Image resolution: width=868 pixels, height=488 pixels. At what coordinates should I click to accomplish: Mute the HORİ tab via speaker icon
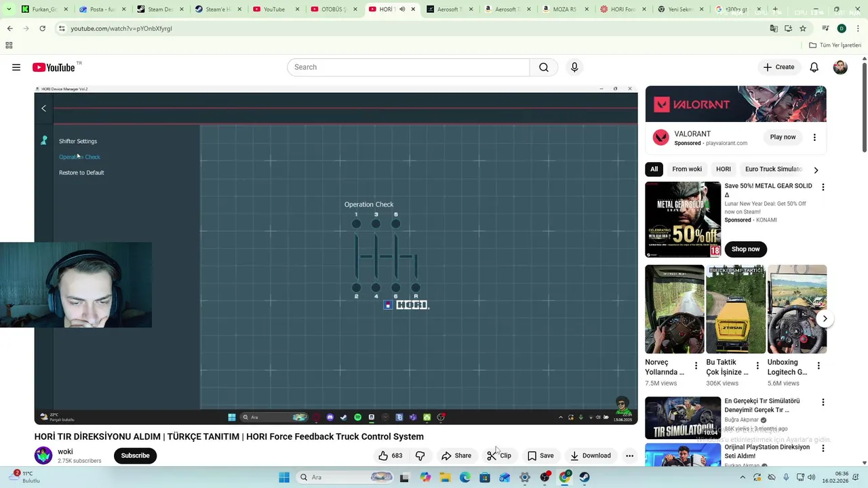coord(402,9)
